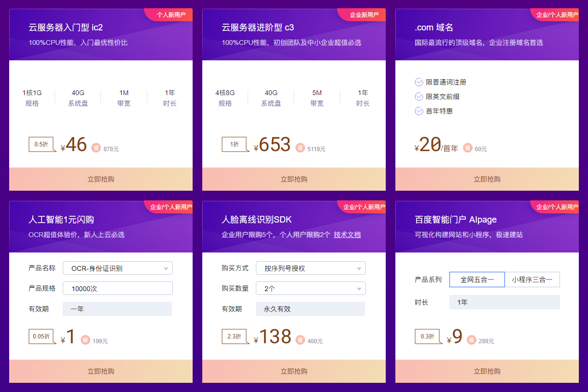Click the arrow of the 购买方式 dropdown

(x=359, y=269)
